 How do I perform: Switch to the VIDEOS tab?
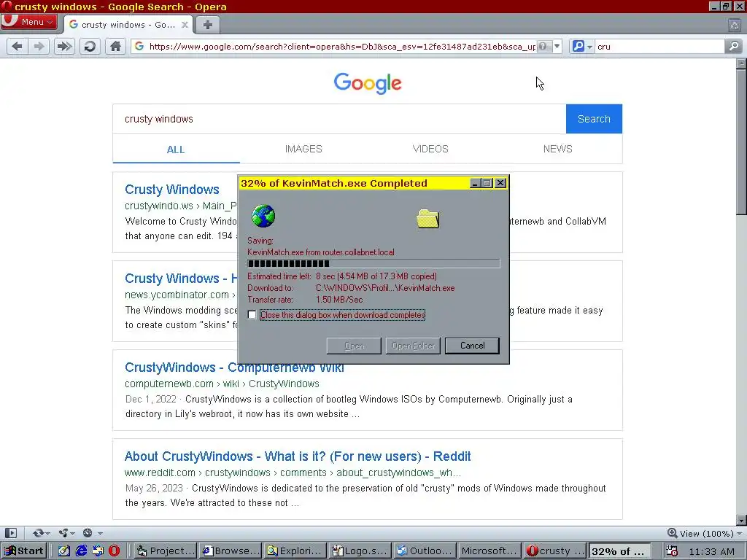430,149
